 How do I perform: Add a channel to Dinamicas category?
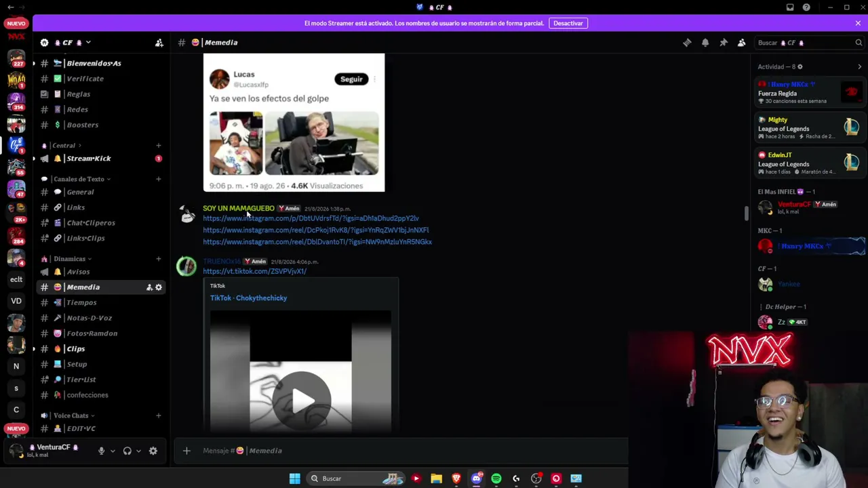(159, 259)
